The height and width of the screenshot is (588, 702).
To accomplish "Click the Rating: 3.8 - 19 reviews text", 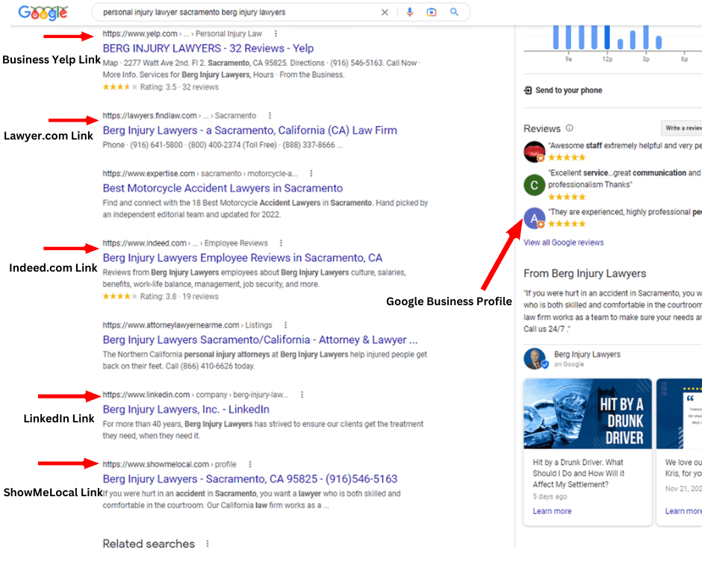I will point(179,296).
